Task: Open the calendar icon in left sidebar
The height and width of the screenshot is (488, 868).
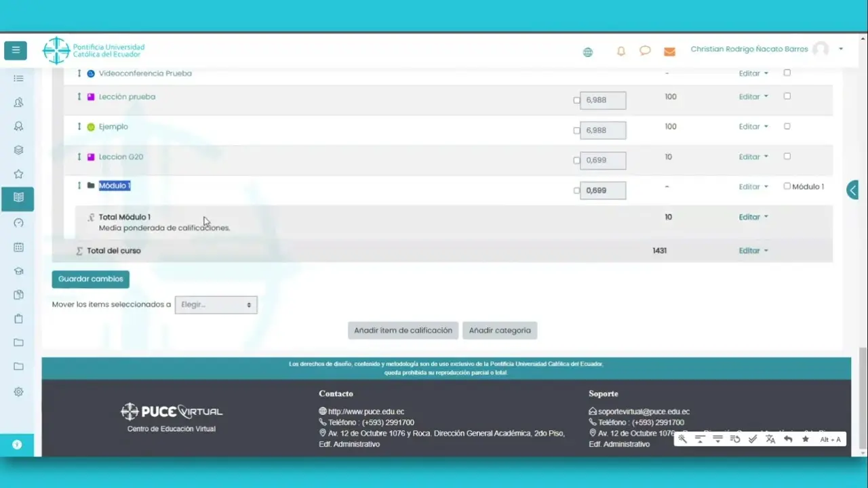Action: click(x=18, y=247)
